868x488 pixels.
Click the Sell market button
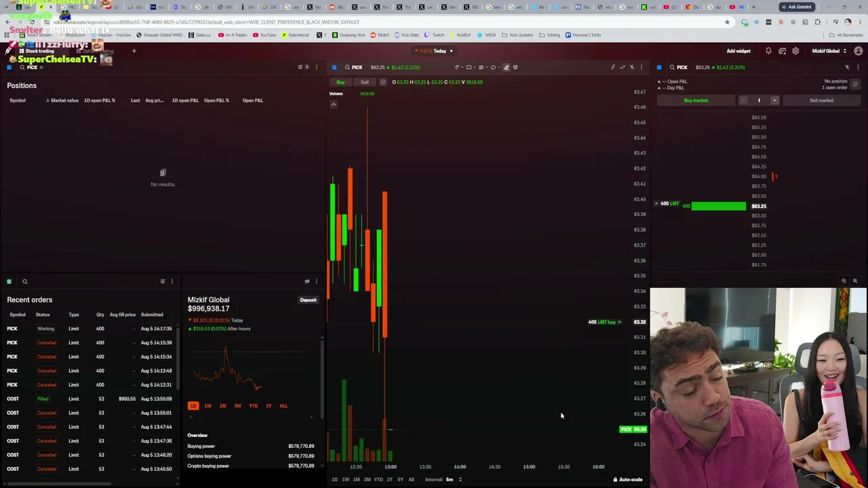tap(821, 100)
